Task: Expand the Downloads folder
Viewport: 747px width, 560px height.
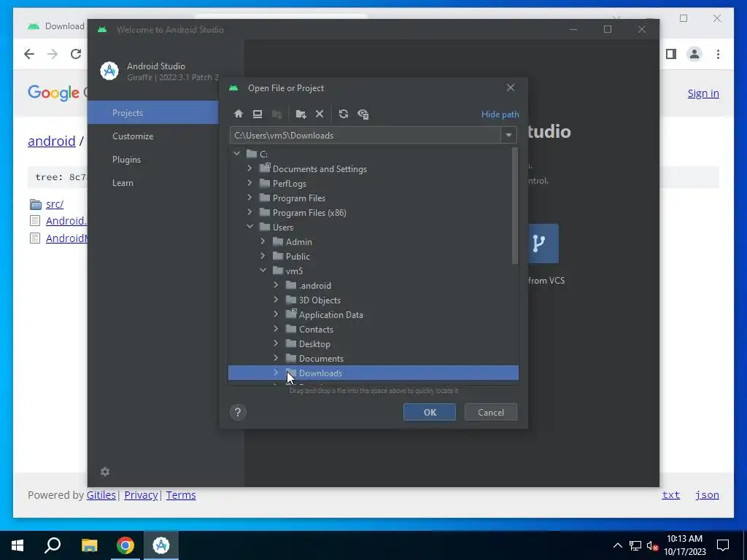Action: click(276, 373)
